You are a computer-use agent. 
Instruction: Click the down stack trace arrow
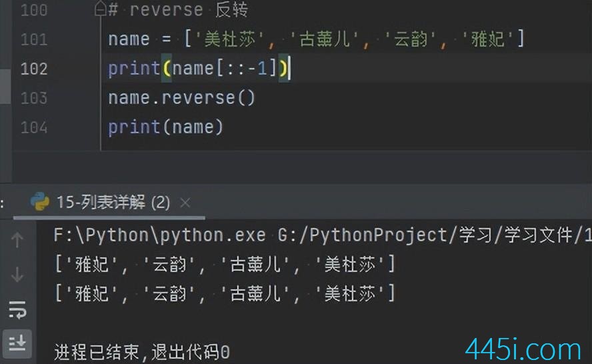click(x=17, y=275)
